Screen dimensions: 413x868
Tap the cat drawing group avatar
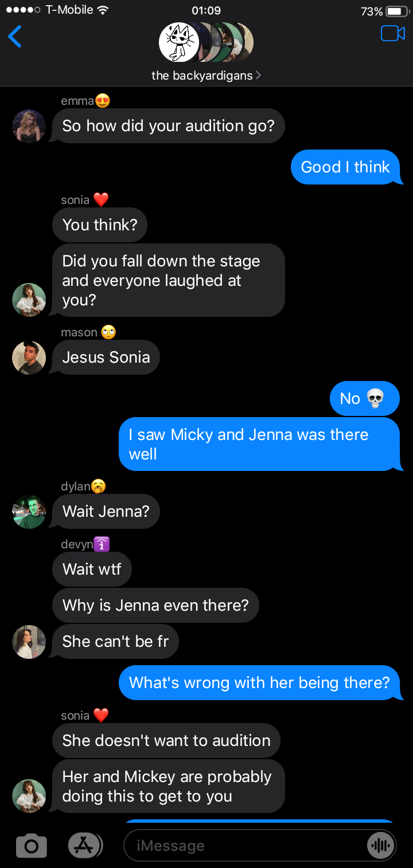click(x=178, y=42)
